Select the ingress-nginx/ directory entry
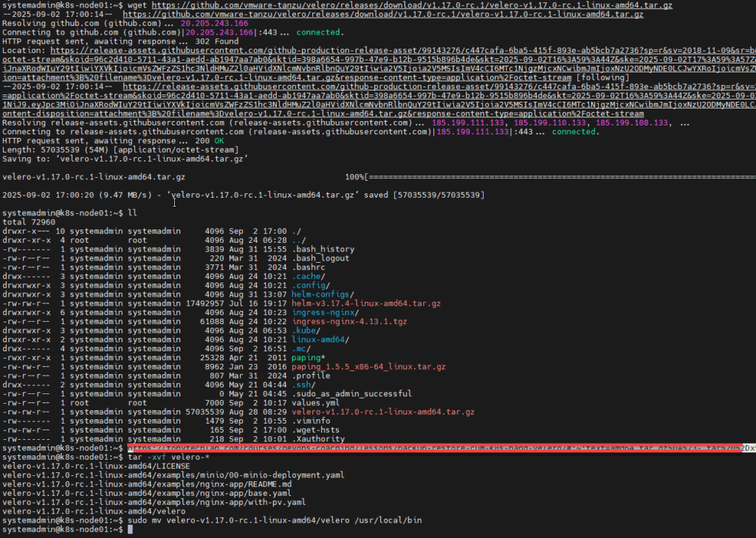 [322, 313]
